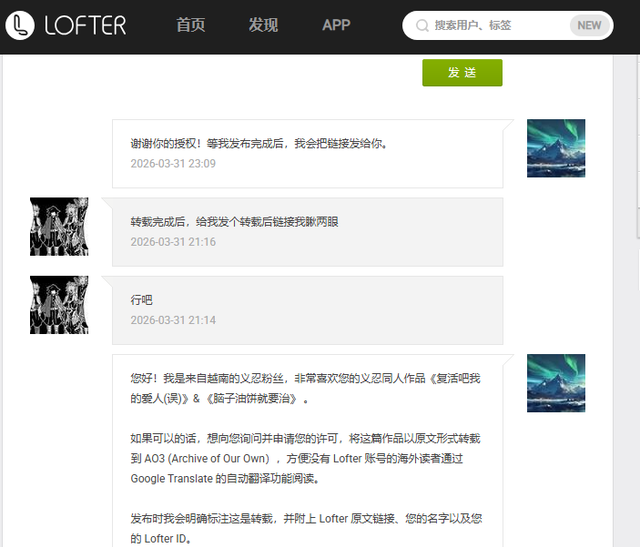The width and height of the screenshot is (640, 547).
Task: Click the LOFTER round logo icon
Action: (x=20, y=25)
